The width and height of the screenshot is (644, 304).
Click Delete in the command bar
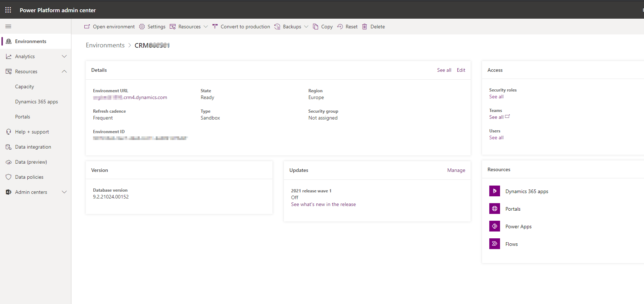pyautogui.click(x=378, y=27)
